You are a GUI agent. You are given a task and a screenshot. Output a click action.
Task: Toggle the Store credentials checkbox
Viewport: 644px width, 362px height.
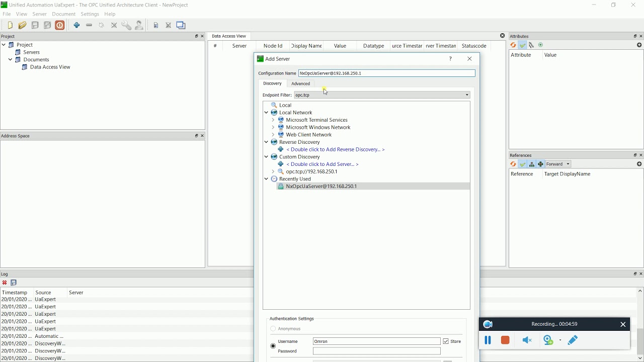[x=446, y=341]
